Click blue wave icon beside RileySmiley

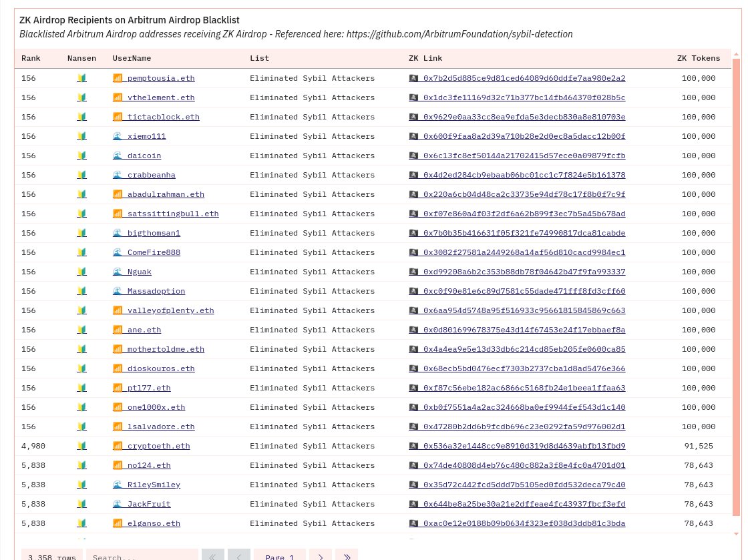(x=118, y=485)
